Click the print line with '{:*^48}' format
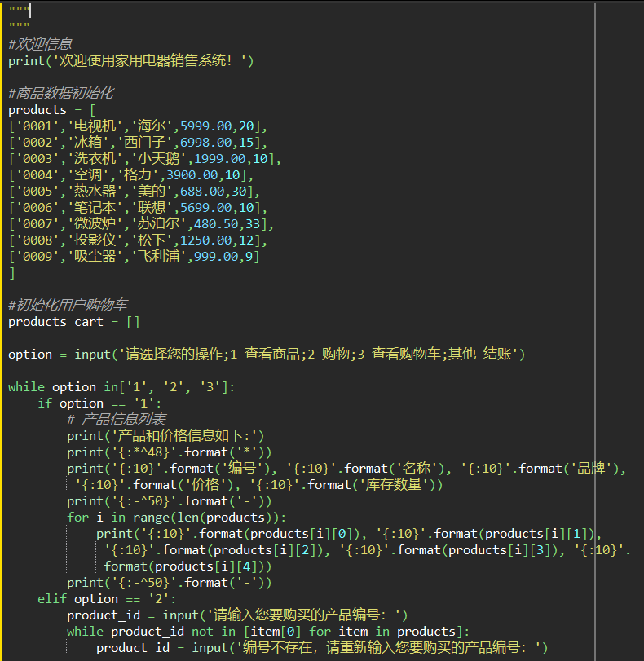 [169, 452]
